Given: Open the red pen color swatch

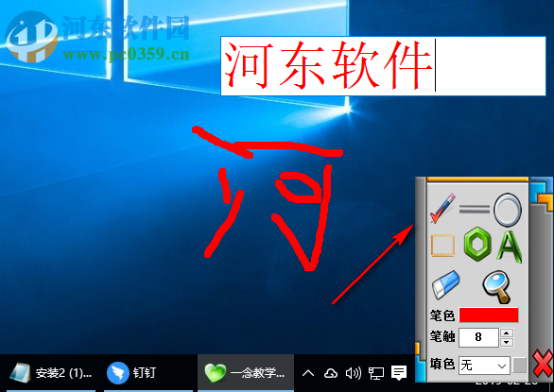Looking at the screenshot, I should (x=489, y=315).
